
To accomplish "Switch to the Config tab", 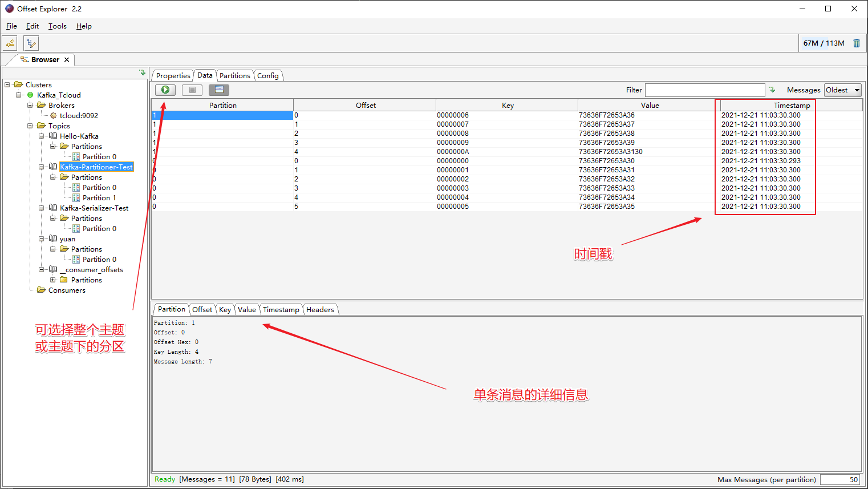I will click(267, 75).
